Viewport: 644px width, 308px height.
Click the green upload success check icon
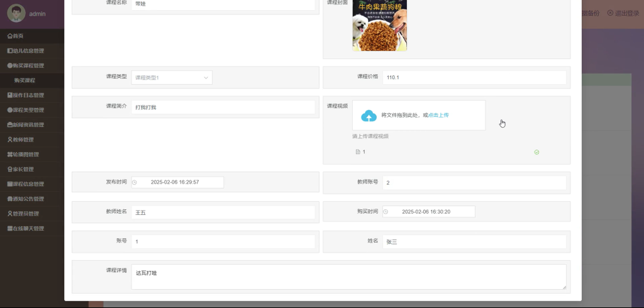coord(536,152)
